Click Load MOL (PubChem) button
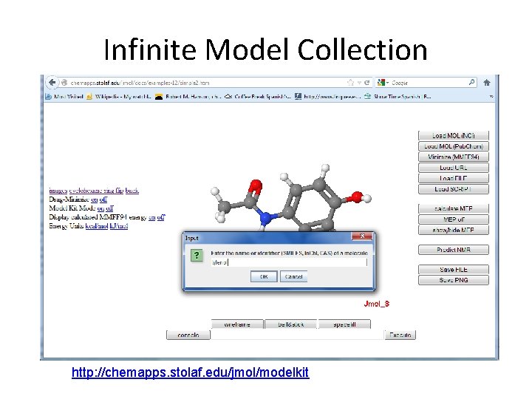 (454, 146)
